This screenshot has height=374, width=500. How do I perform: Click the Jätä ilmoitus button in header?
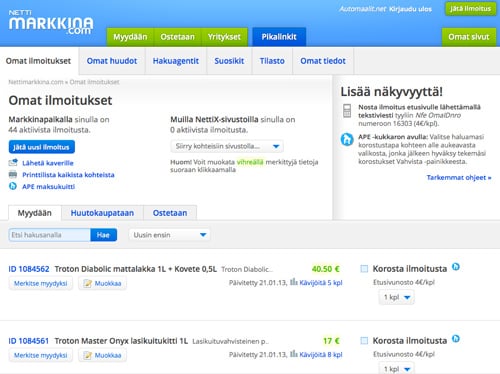click(471, 9)
